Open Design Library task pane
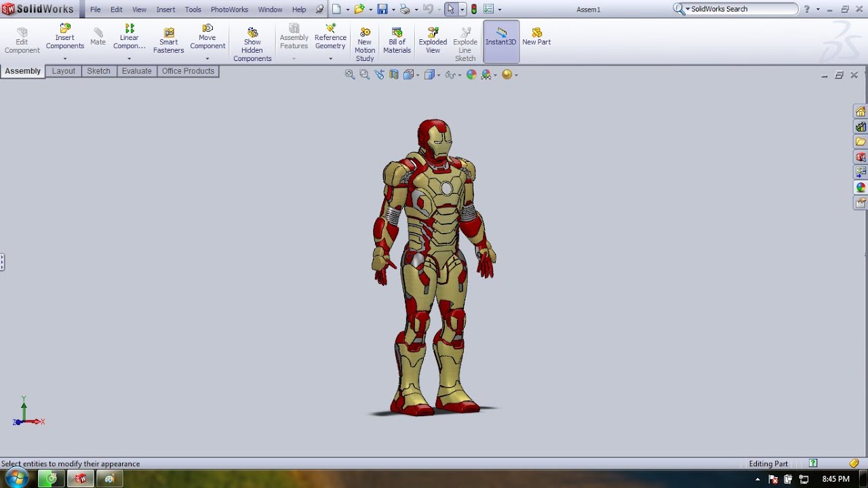This screenshot has width=868, height=488. tap(861, 127)
